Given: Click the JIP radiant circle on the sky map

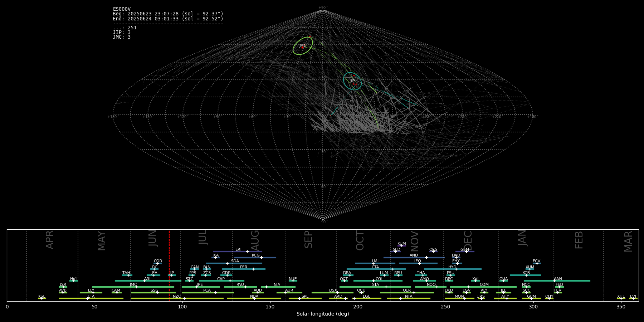Looking at the screenshot, I should click(352, 81).
